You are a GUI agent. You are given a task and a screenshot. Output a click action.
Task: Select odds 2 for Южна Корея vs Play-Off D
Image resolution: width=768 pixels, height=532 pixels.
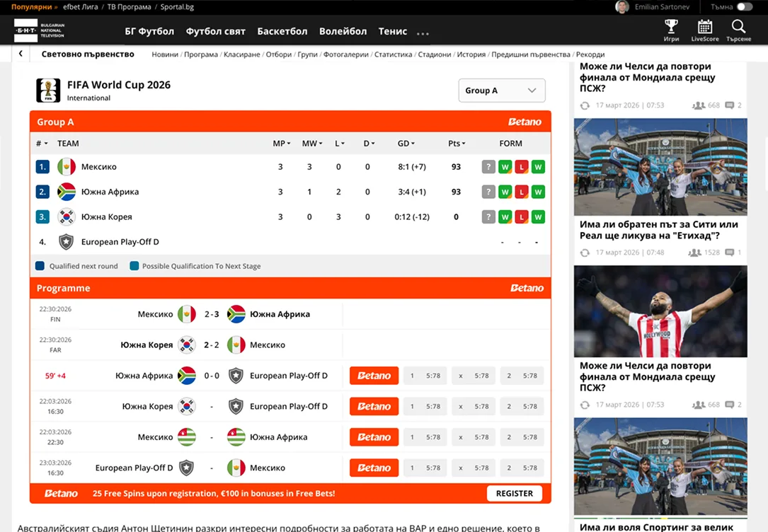coord(522,406)
